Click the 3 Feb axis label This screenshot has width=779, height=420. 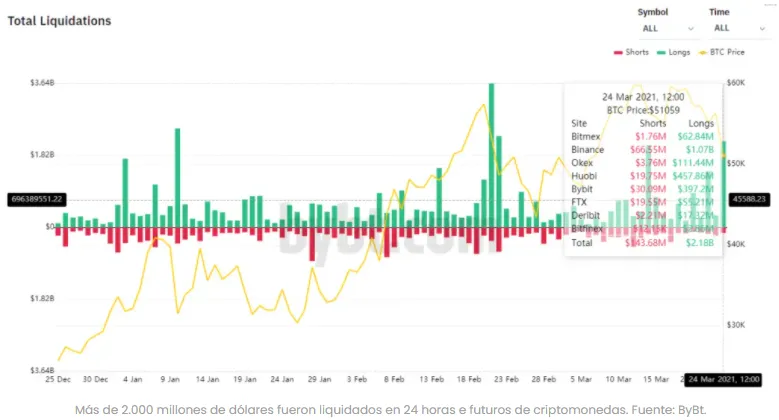click(357, 379)
